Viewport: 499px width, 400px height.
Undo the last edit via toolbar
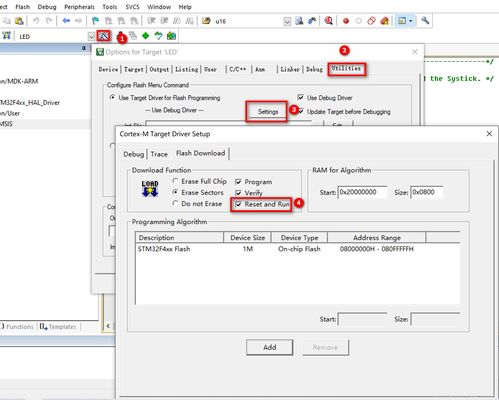pyautogui.click(x=36, y=21)
